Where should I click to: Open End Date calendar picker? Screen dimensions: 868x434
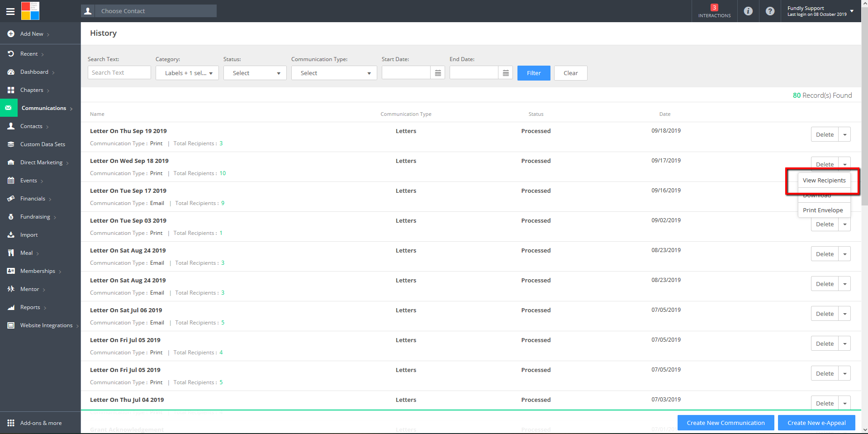point(506,73)
